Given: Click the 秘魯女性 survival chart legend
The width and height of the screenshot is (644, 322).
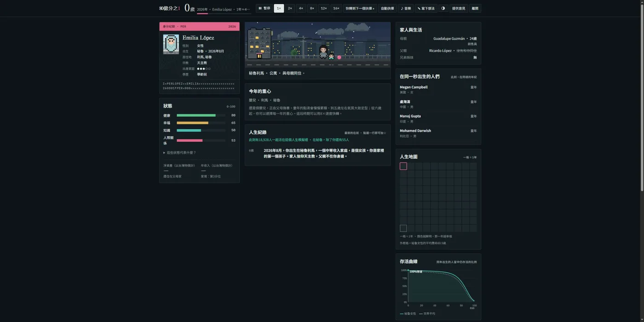Looking at the screenshot, I should [408, 314].
